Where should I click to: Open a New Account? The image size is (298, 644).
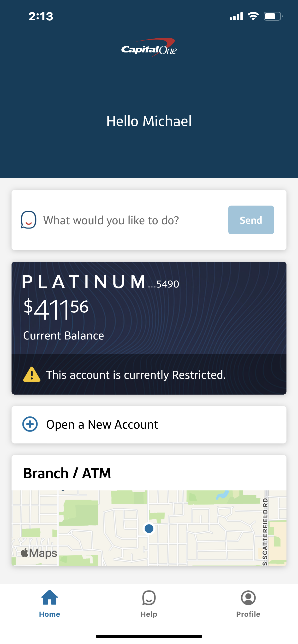(x=102, y=425)
